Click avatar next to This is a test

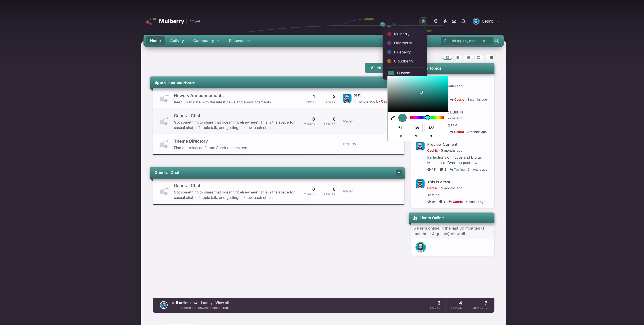pos(420,184)
